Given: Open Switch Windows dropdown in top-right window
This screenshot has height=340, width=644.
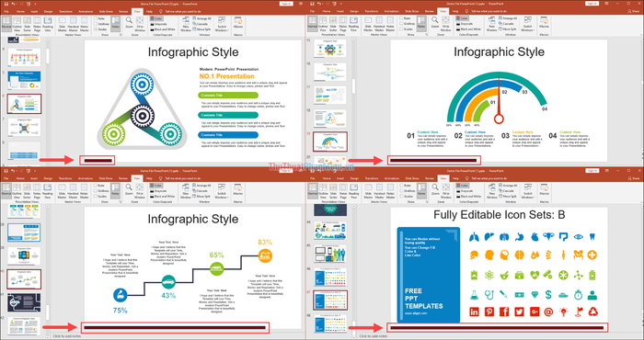Looking at the screenshot, I should [x=528, y=25].
